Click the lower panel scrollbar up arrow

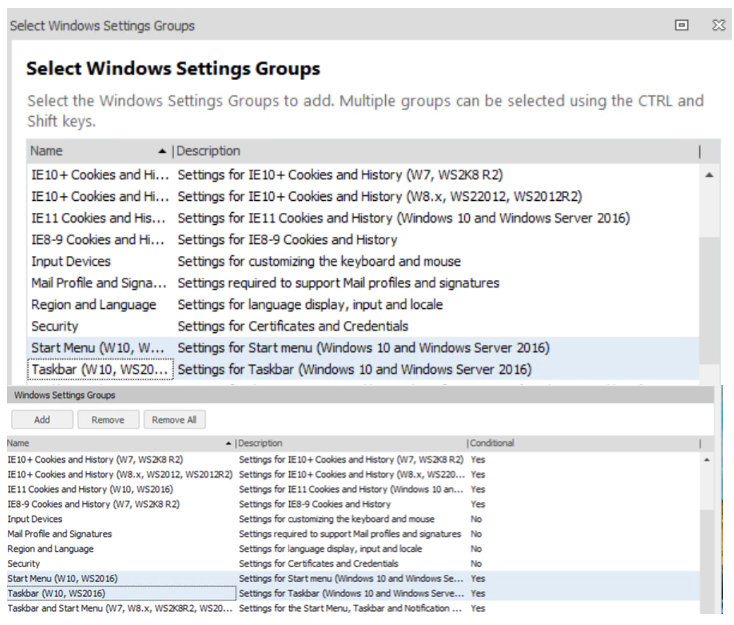707,460
